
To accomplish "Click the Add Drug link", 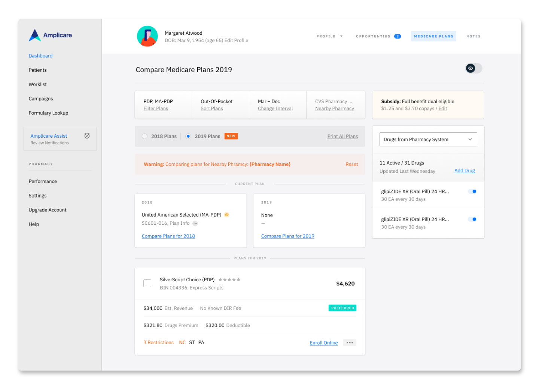I will pyautogui.click(x=465, y=171).
